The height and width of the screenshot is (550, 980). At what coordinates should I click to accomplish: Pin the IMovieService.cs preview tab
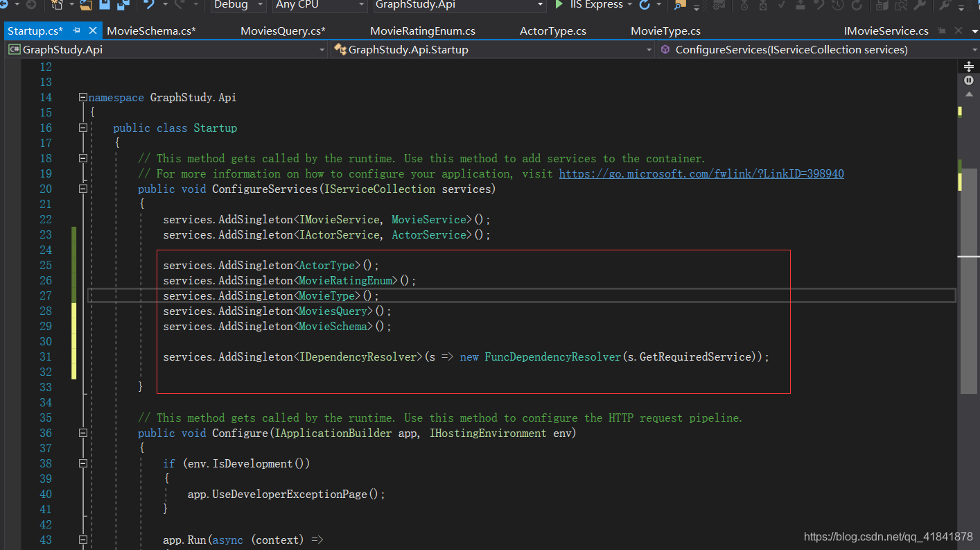943,31
